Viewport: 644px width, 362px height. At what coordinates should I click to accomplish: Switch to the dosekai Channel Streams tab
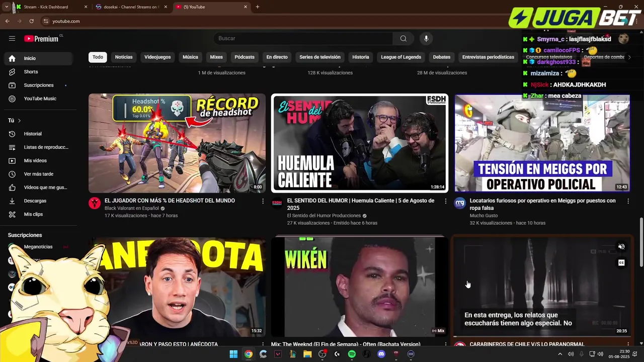coord(131,7)
